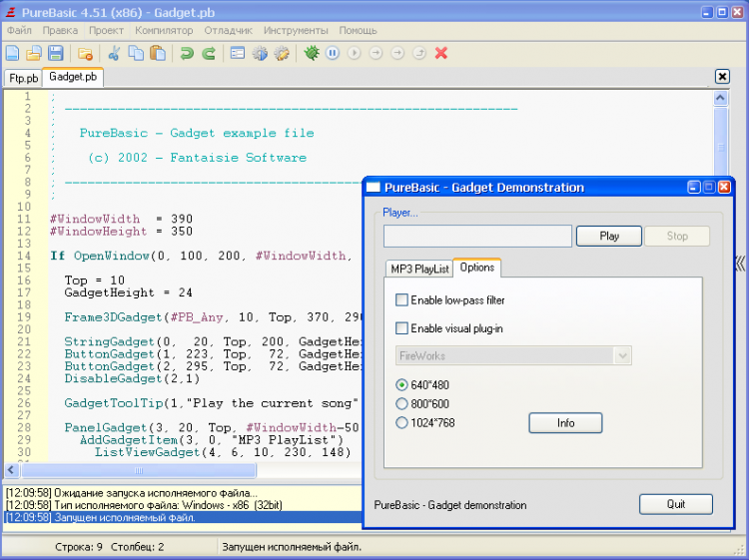The image size is (749, 560).
Task: Enable the low-pass filter checkbox
Action: (402, 300)
